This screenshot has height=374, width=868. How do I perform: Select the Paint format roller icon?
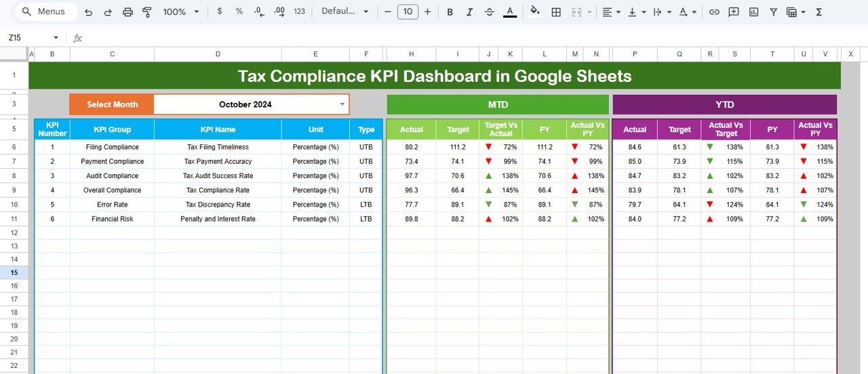coord(147,12)
